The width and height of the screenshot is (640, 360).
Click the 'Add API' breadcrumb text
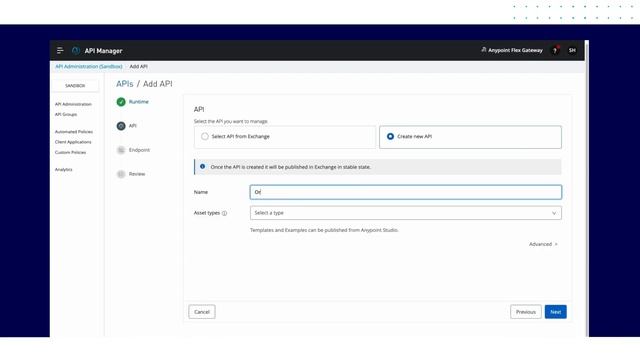(138, 67)
